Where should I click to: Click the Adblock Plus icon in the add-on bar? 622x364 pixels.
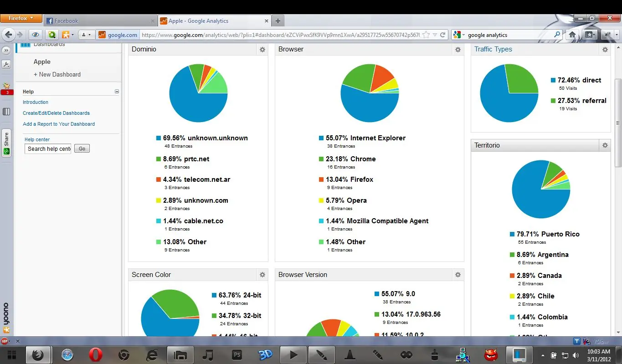click(5, 341)
